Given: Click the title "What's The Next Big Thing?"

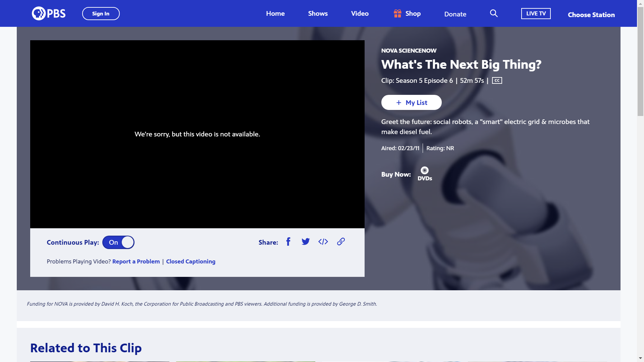Looking at the screenshot, I should [x=461, y=64].
